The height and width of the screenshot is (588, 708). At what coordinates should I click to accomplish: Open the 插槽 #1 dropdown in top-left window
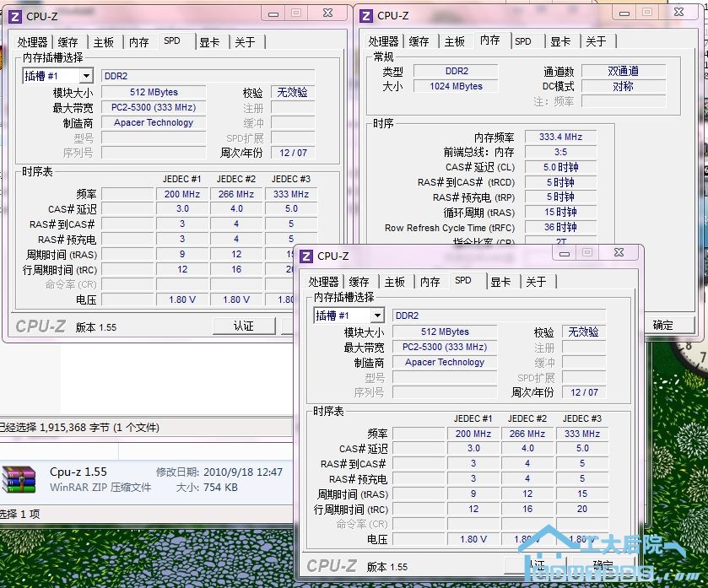tap(86, 76)
